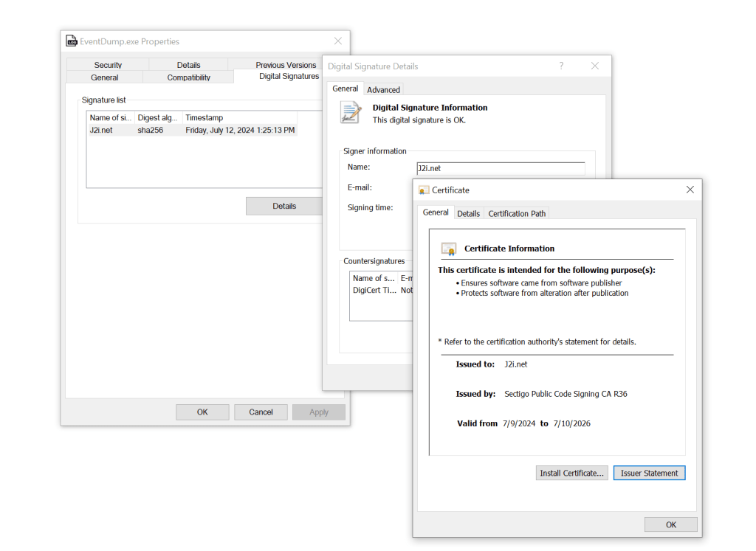Click the Install Certificate button

pyautogui.click(x=571, y=473)
